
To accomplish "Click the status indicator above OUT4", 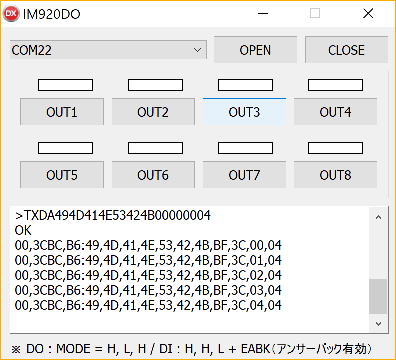I will coord(335,85).
